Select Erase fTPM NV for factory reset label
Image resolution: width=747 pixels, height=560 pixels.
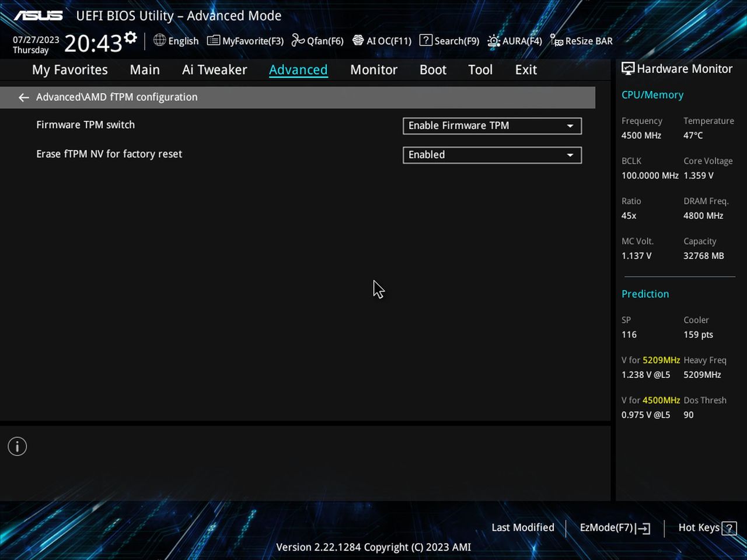tap(109, 154)
